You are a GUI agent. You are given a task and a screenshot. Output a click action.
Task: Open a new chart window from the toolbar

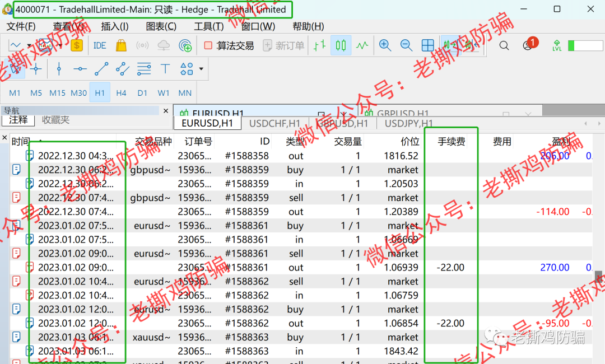coord(16,45)
